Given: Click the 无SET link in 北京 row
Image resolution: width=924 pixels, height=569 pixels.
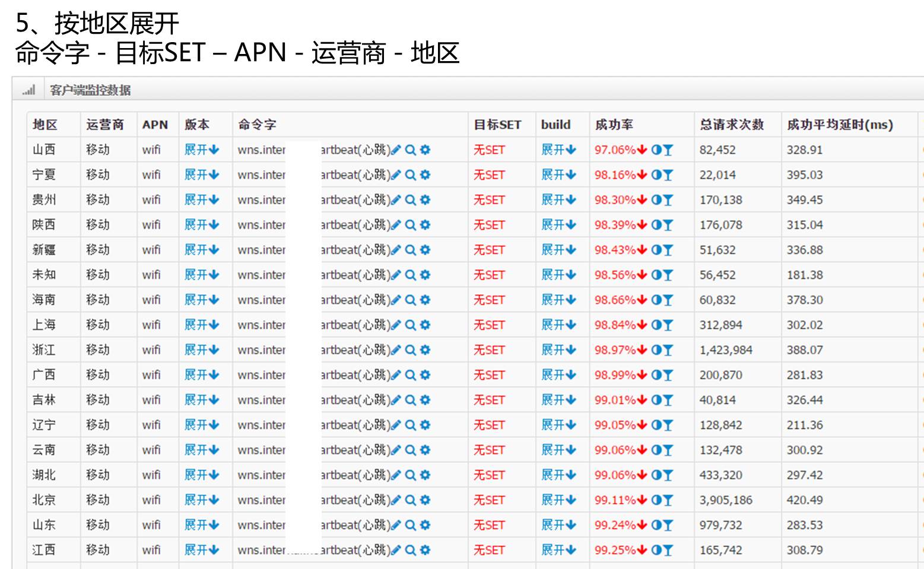Looking at the screenshot, I should 489,500.
